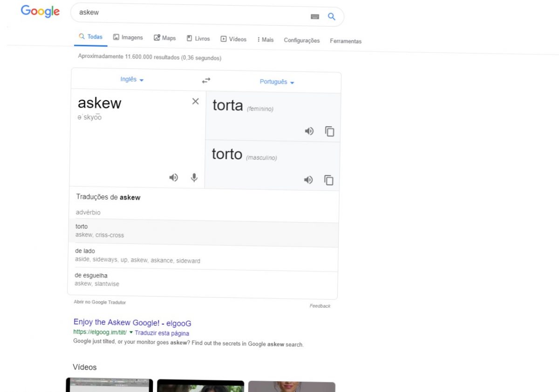
Task: Click the blue search magnifier button
Action: coord(332,17)
